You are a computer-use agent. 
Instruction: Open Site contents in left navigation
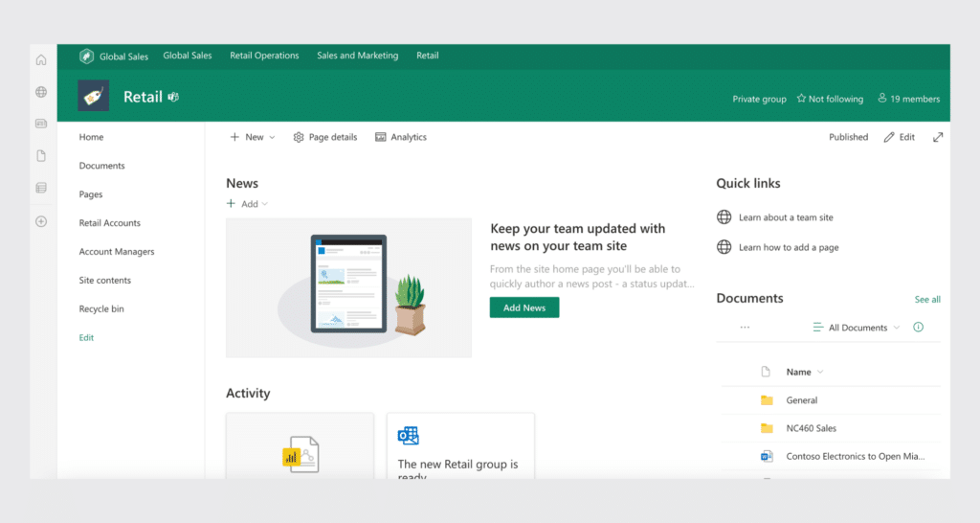pyautogui.click(x=105, y=281)
